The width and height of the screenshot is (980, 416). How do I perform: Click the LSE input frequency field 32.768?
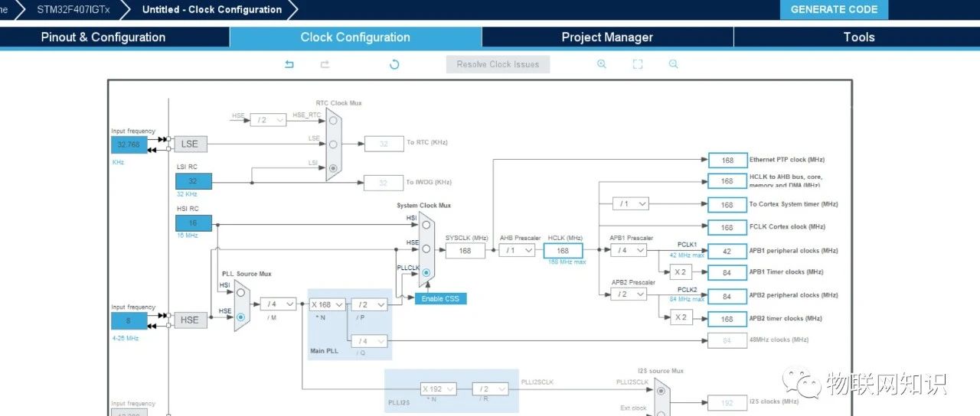129,145
